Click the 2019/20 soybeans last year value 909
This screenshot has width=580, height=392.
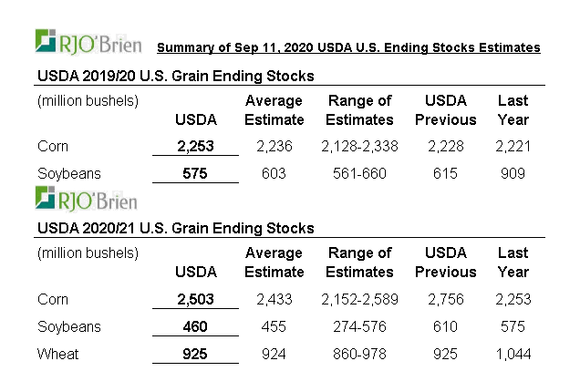513,173
